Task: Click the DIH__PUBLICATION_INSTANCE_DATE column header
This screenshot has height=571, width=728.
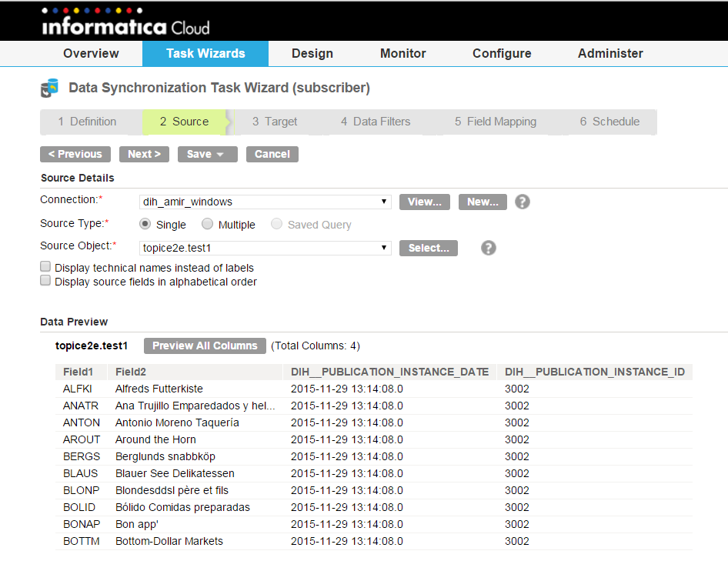Action: [x=389, y=372]
